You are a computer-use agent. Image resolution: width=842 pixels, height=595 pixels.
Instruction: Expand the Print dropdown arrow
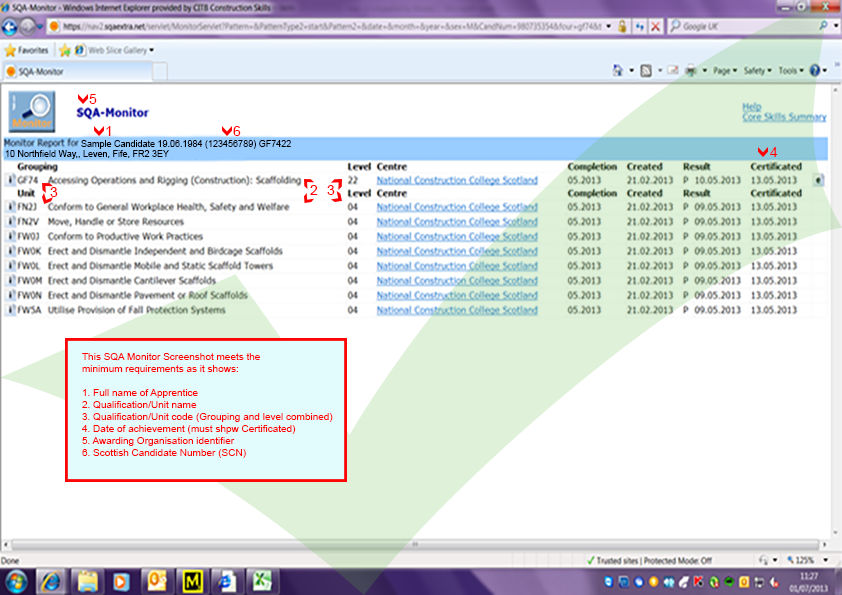(x=704, y=70)
